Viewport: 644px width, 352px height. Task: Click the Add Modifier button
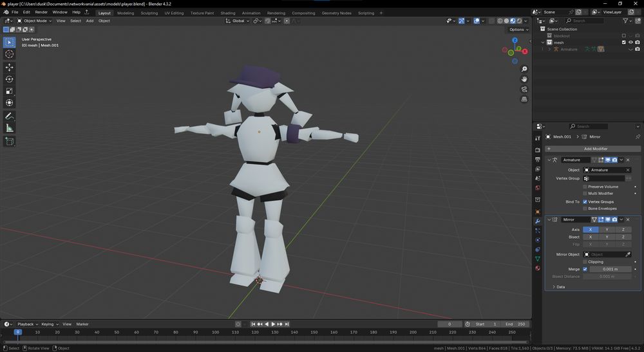pos(596,149)
